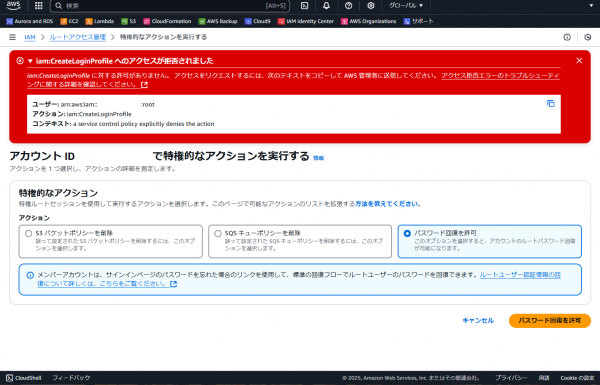Toggle the hamburger side navigation

(x=12, y=37)
